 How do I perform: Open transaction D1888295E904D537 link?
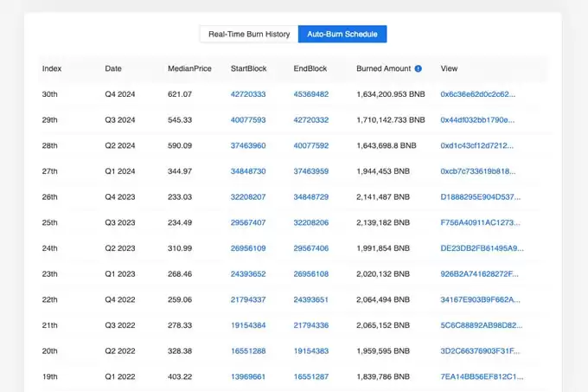[x=481, y=197]
